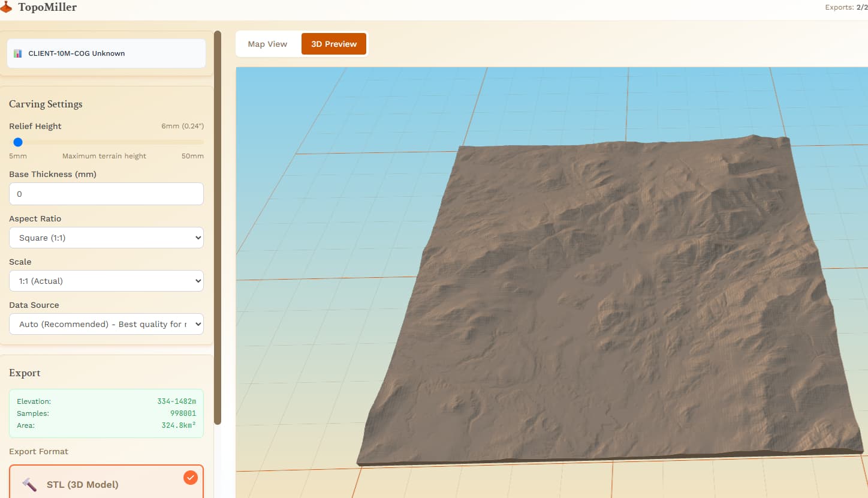Image resolution: width=868 pixels, height=498 pixels.
Task: Click the Exports 2/2 counter
Action: tap(846, 7)
